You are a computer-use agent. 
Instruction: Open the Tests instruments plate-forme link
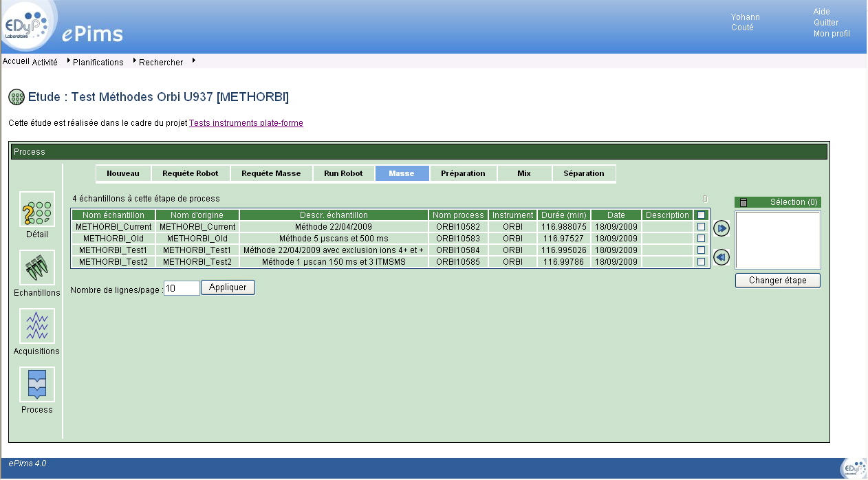pyautogui.click(x=246, y=123)
